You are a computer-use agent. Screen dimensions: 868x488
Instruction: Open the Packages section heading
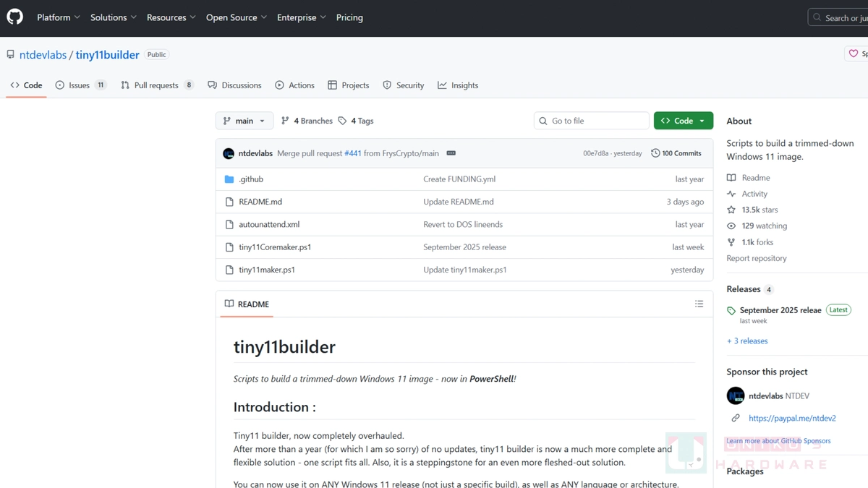[745, 471]
